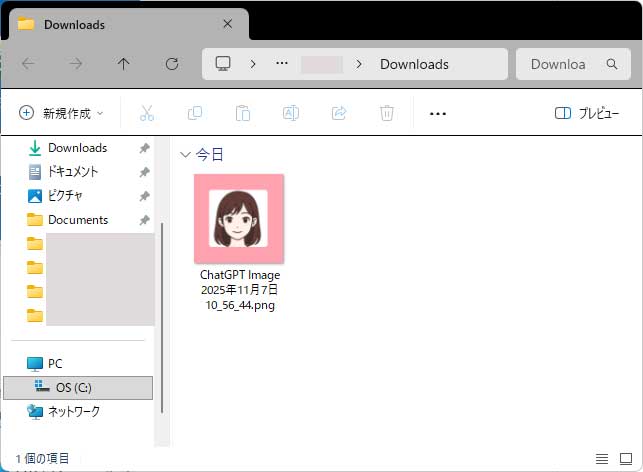Open ピクチャ in the sidebar
Viewport: 643px width, 472px height.
65,196
